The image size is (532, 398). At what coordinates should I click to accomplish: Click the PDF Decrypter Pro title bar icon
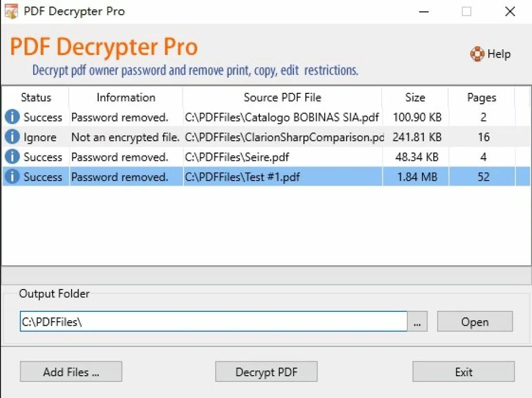(x=11, y=11)
